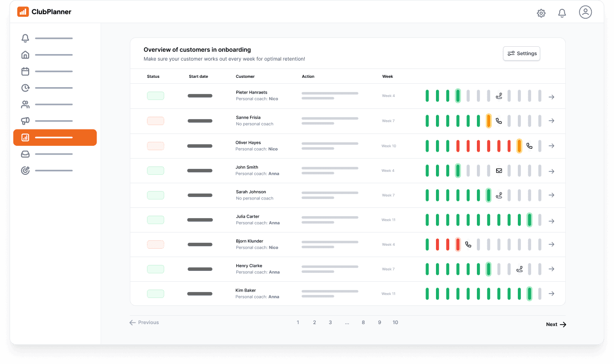
Task: Open the calendar icon in sidebar
Action: 25,71
